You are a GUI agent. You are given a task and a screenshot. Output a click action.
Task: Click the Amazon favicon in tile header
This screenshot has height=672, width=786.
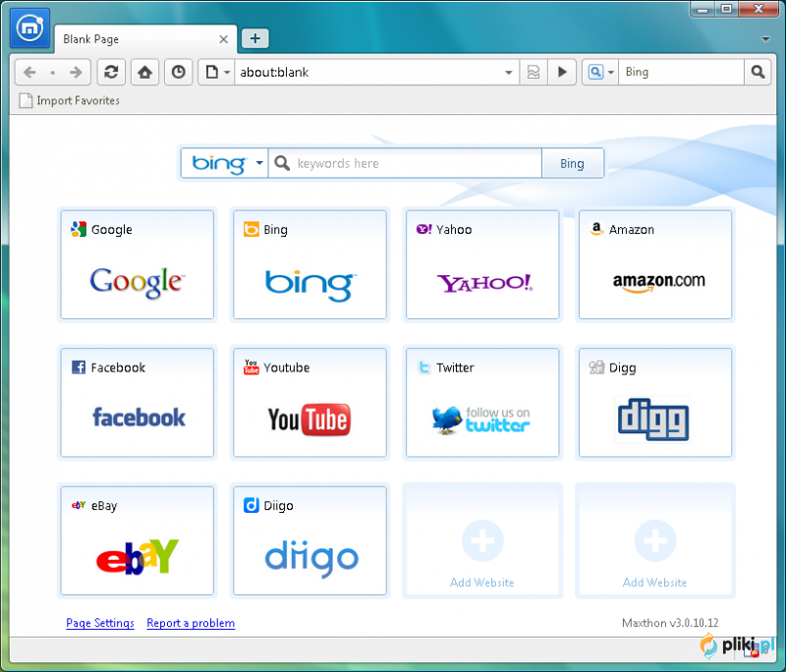click(596, 229)
